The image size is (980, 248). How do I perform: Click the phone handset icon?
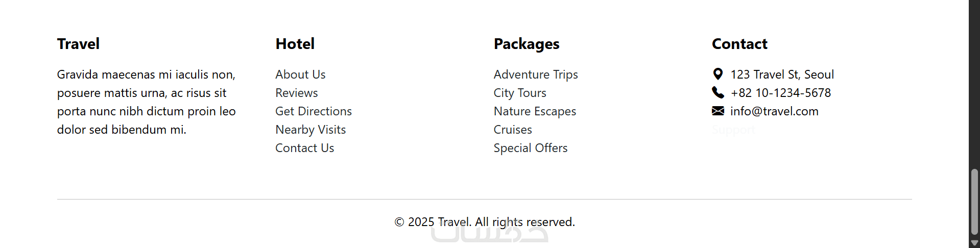tap(718, 92)
